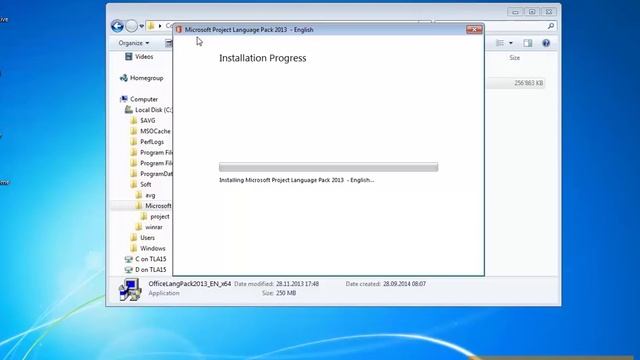This screenshot has height=360, width=640.
Task: Click the Size 250 MB value
Action: (285, 293)
